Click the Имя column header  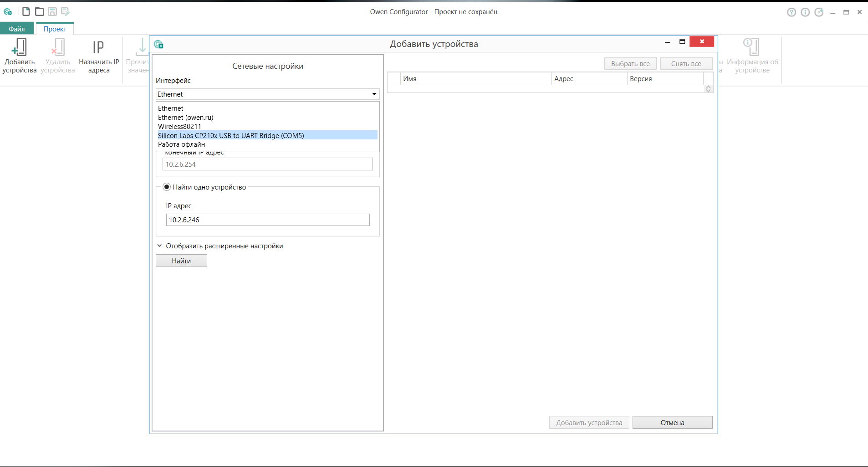[x=475, y=79]
